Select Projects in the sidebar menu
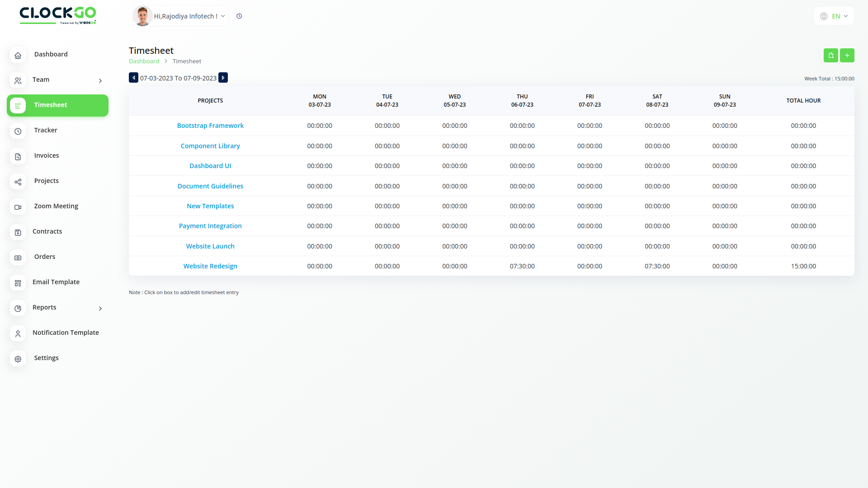The height and width of the screenshot is (488, 868). pyautogui.click(x=46, y=181)
